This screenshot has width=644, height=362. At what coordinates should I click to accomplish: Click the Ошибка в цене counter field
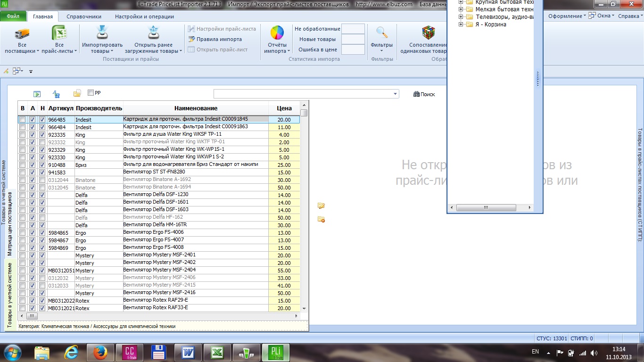(x=353, y=49)
